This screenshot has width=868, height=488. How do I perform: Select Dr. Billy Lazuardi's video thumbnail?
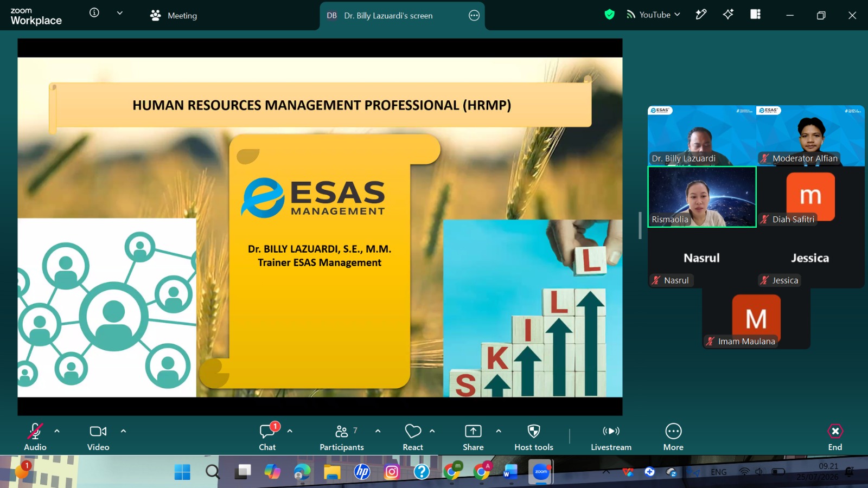tap(702, 136)
